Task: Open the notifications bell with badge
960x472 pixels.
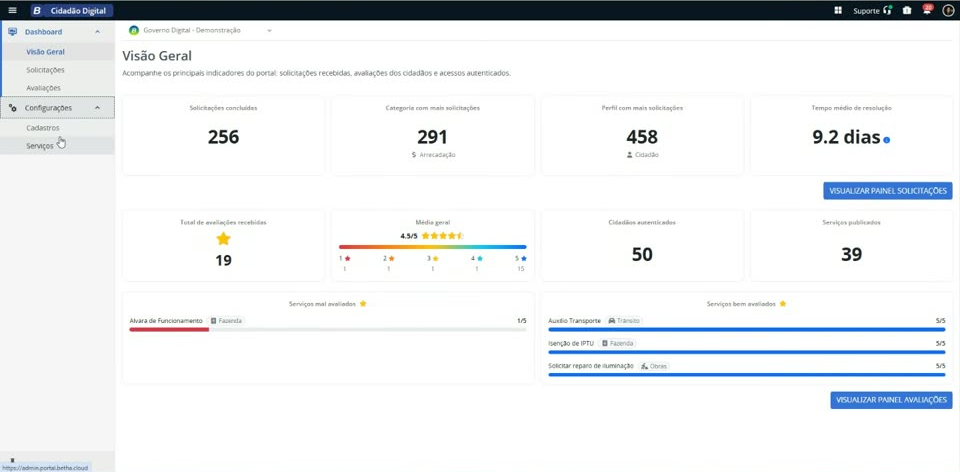Action: [927, 9]
